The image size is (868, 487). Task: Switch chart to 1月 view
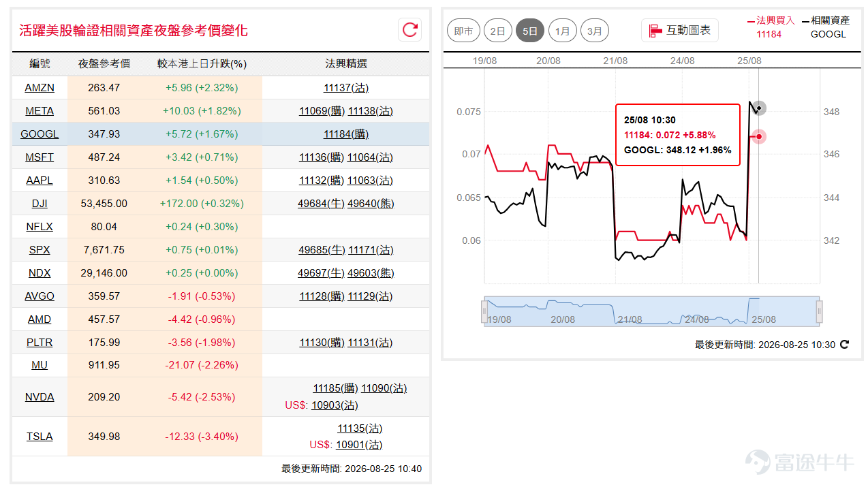click(563, 31)
